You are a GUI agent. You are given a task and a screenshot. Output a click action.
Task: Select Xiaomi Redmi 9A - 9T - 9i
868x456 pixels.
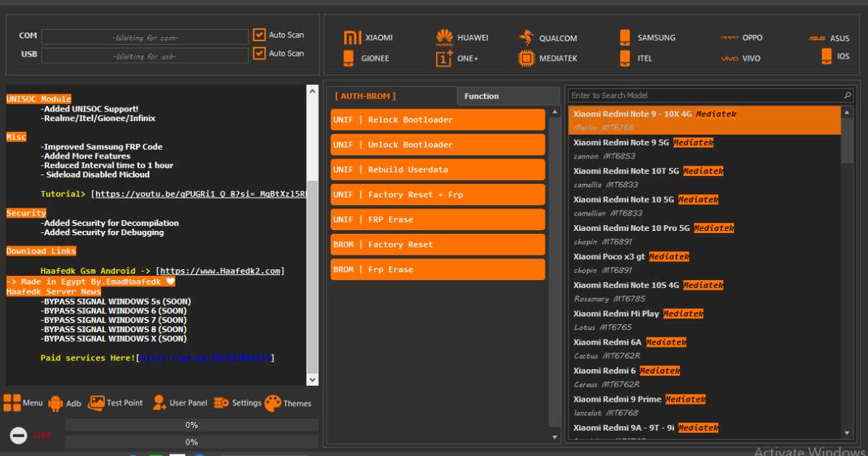tap(705, 430)
